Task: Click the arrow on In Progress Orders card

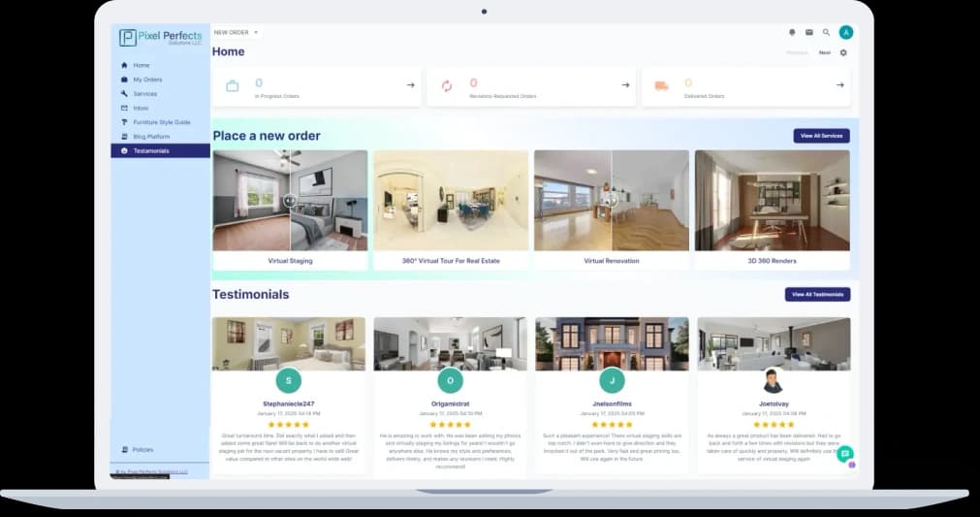Action: 411,85
